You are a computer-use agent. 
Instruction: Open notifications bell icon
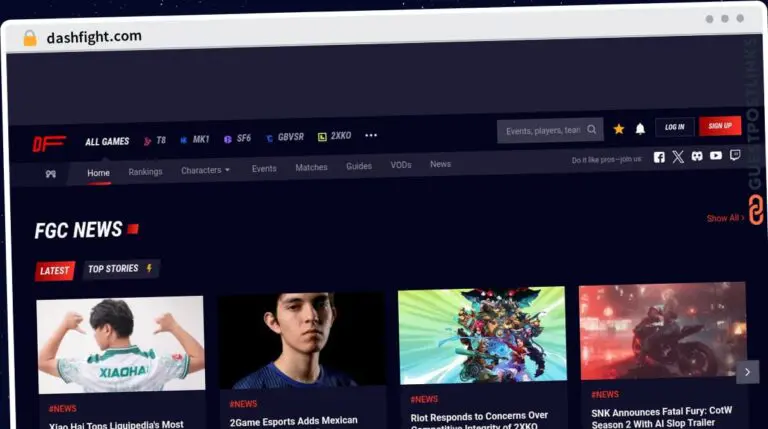[640, 128]
